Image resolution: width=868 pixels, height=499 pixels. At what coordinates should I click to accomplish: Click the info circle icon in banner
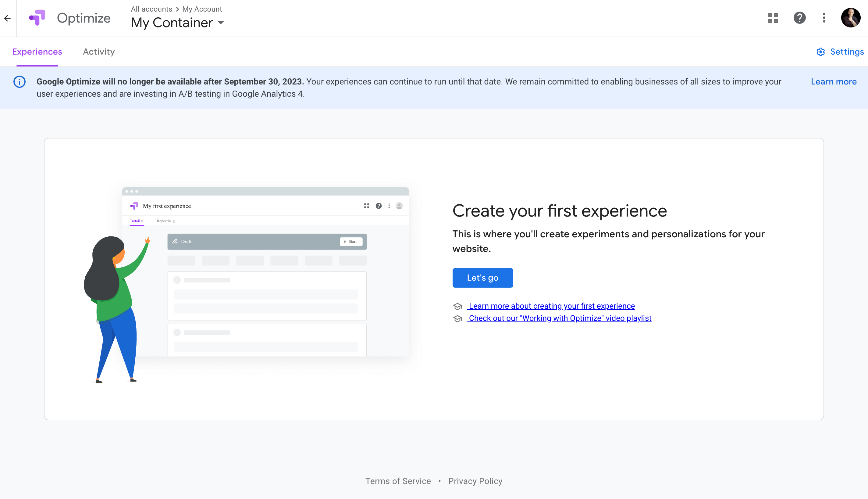(19, 82)
